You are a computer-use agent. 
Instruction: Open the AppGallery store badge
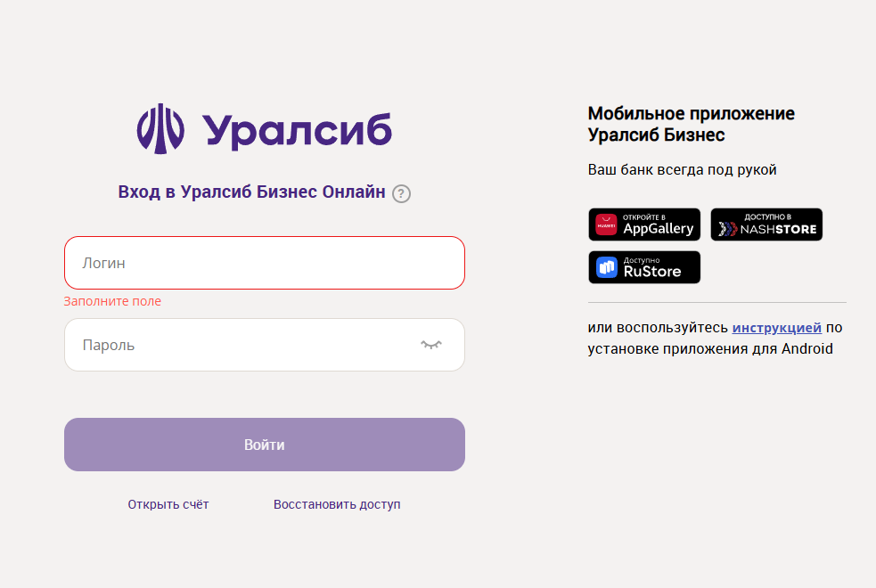point(644,225)
